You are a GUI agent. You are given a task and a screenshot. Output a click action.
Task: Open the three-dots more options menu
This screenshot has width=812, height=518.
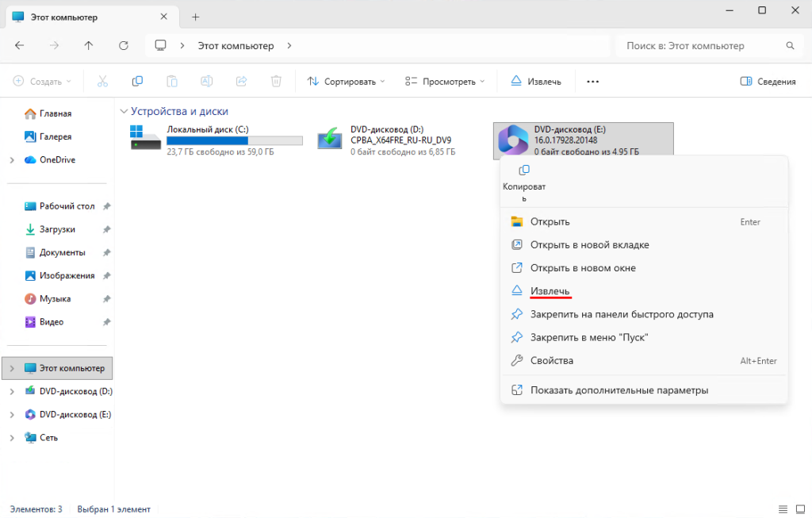click(x=593, y=82)
